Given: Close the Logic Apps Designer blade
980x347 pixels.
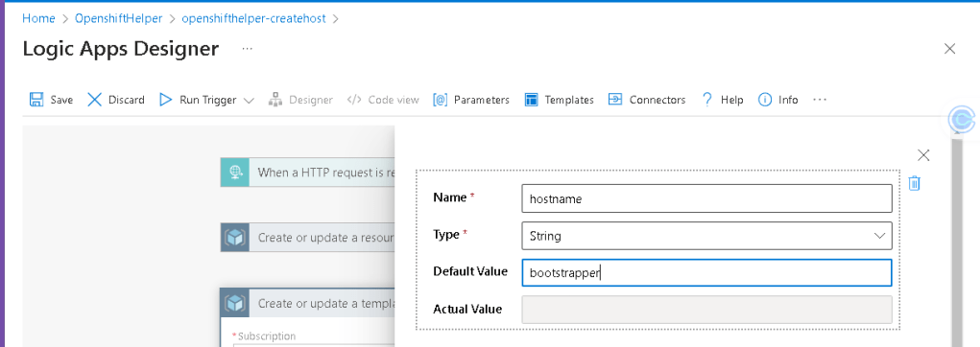Looking at the screenshot, I should 949,49.
